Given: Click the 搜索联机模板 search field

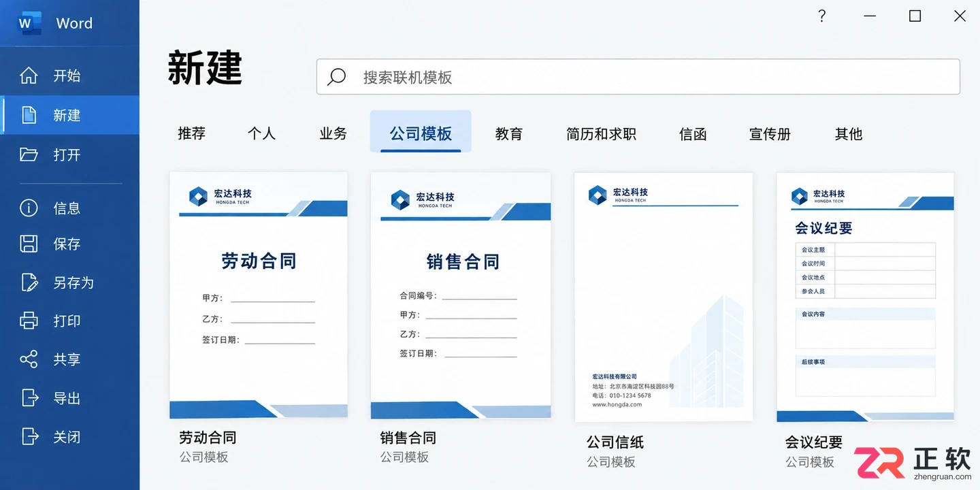Looking at the screenshot, I should 638,77.
